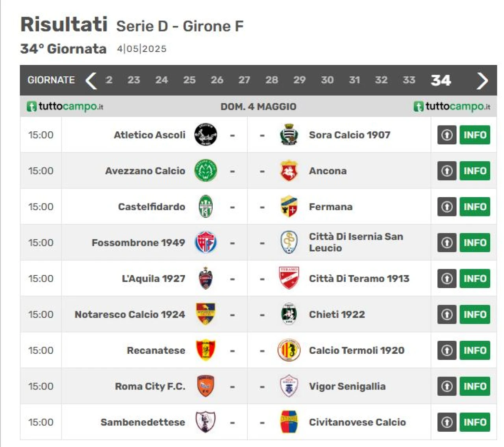The image size is (504, 447).
Task: Select the Fossombrone 1949 crest
Action: point(206,242)
